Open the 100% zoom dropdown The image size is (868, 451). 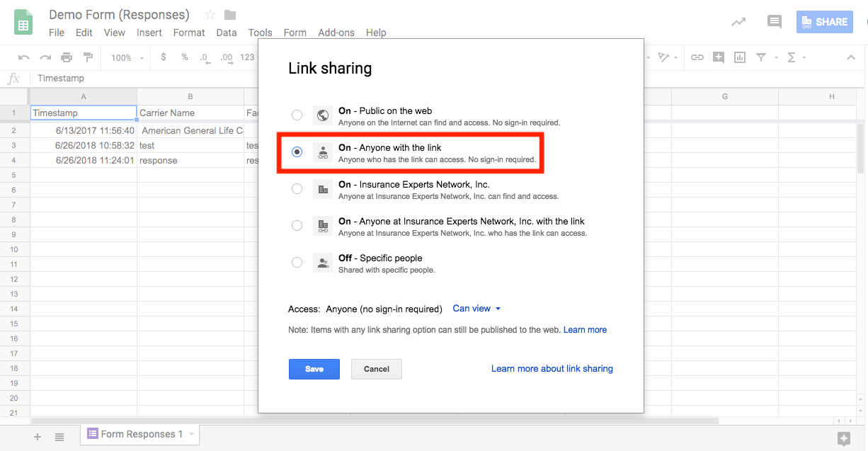(127, 57)
